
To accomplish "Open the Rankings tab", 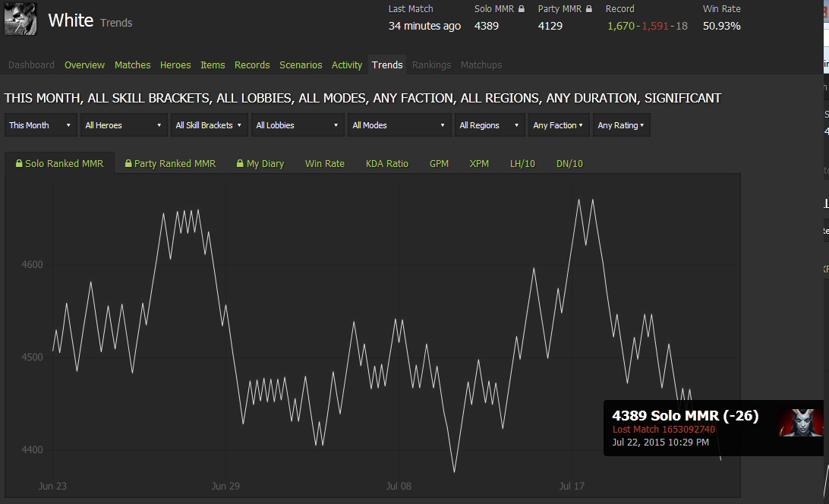I will (431, 65).
